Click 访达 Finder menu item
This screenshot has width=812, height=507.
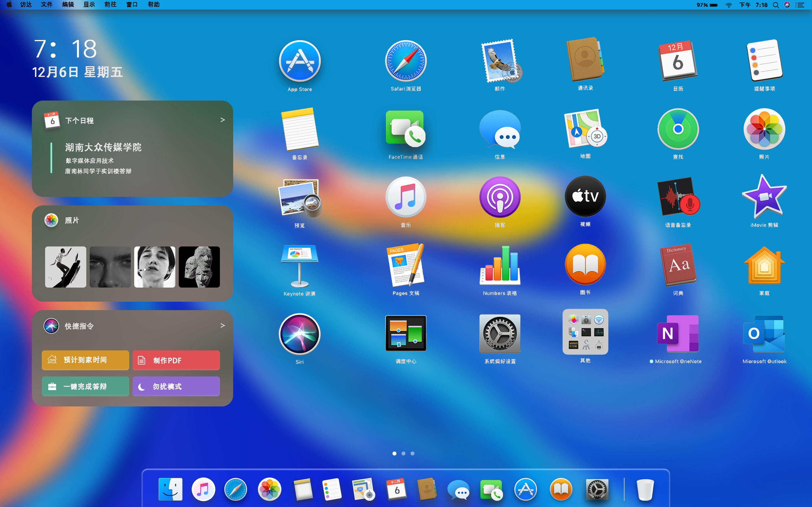click(x=25, y=6)
